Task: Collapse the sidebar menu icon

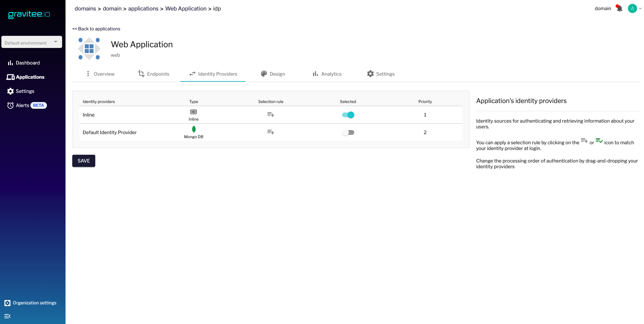Action: (7, 316)
